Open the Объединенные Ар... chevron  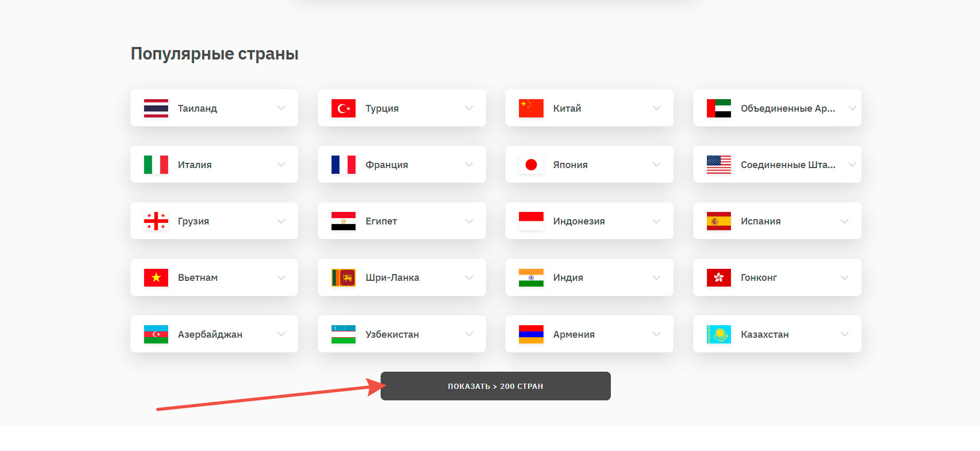coord(852,108)
